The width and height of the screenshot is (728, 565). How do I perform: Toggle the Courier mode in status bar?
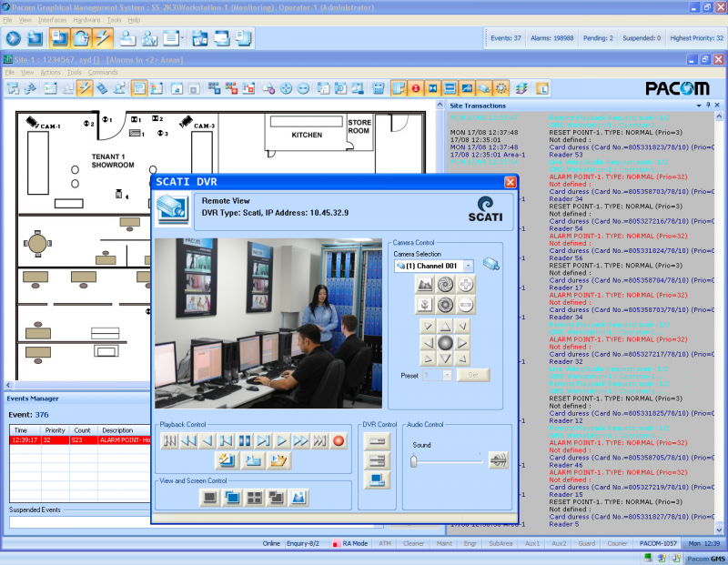617,543
